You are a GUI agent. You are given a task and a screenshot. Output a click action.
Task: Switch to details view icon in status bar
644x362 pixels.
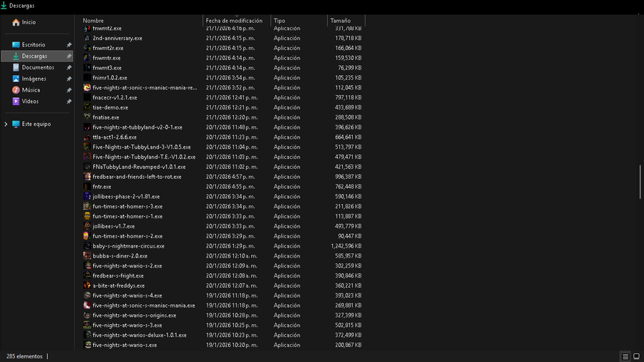click(625, 357)
